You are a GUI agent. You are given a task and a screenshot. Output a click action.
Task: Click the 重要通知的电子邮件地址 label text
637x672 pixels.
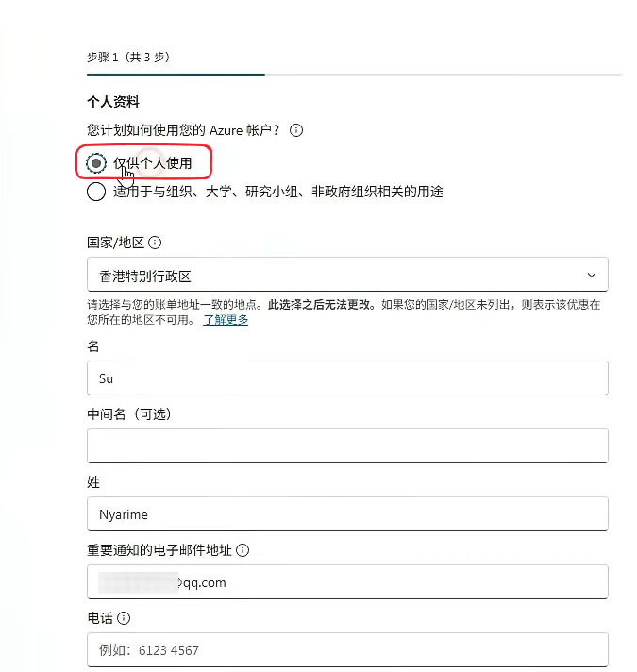(x=159, y=550)
